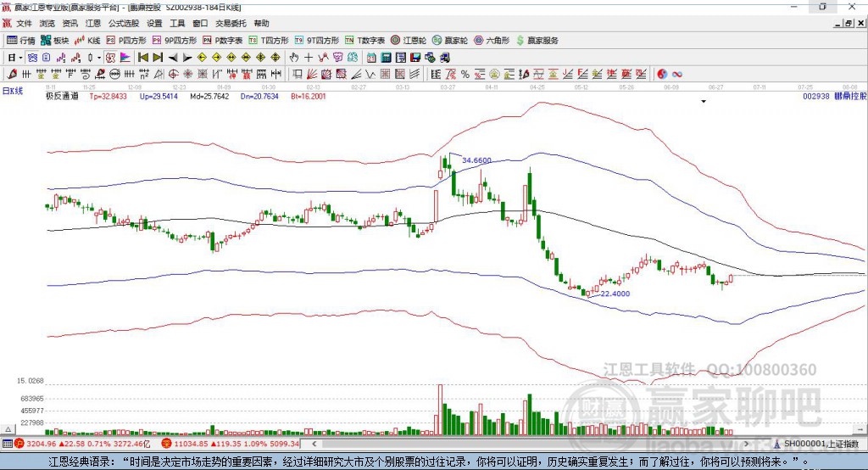This screenshot has width=868, height=470.
Task: Open the 江恩轮 Gann wheel tool
Action: click(x=409, y=41)
